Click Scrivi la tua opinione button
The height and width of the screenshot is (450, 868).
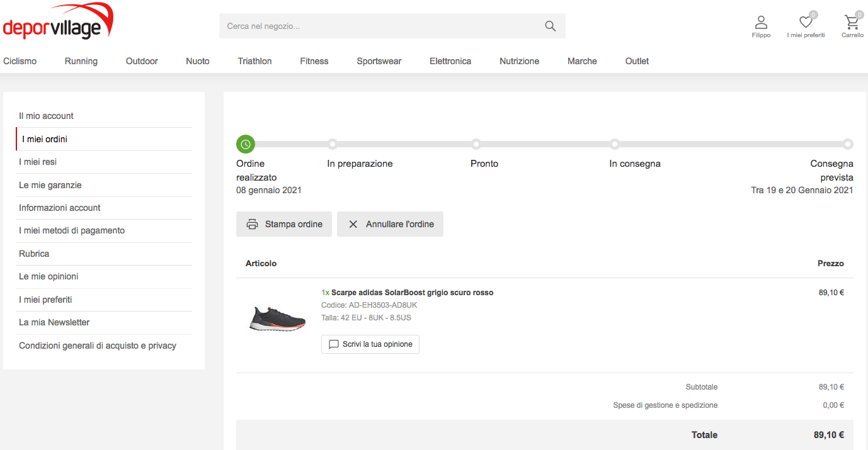(x=370, y=344)
